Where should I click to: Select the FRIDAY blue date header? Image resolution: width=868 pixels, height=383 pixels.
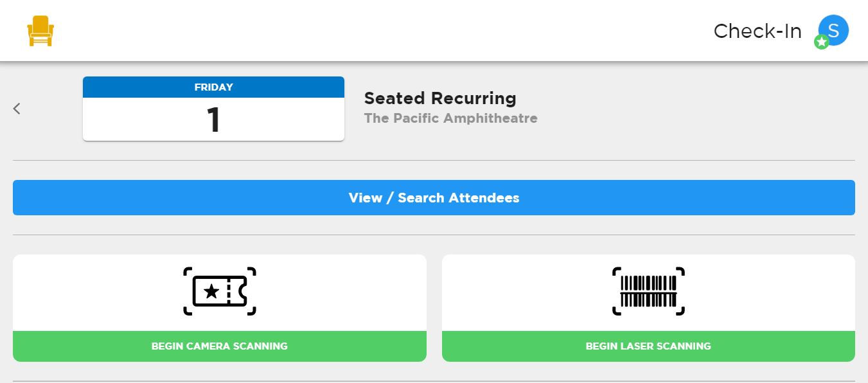point(213,87)
